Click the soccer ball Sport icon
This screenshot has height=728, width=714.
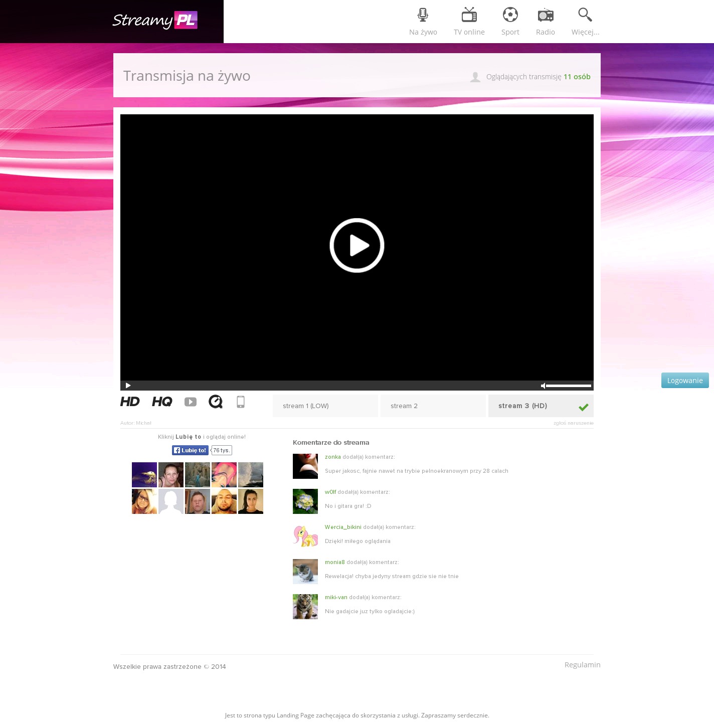point(510,15)
